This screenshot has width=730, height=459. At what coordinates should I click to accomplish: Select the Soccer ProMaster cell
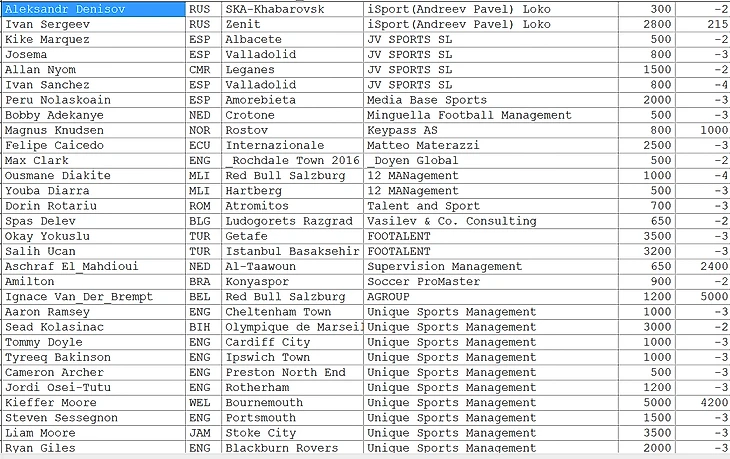point(491,282)
